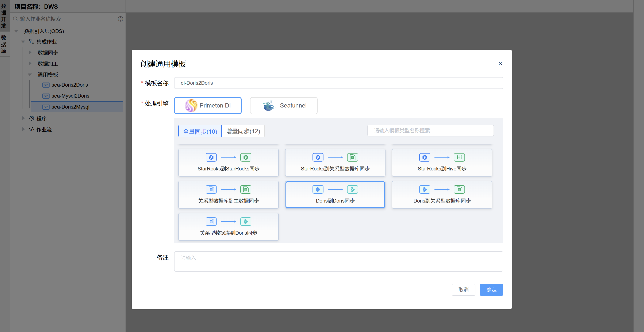This screenshot has height=332, width=644.
Task: Click the 模板名称 input field
Action: [338, 83]
